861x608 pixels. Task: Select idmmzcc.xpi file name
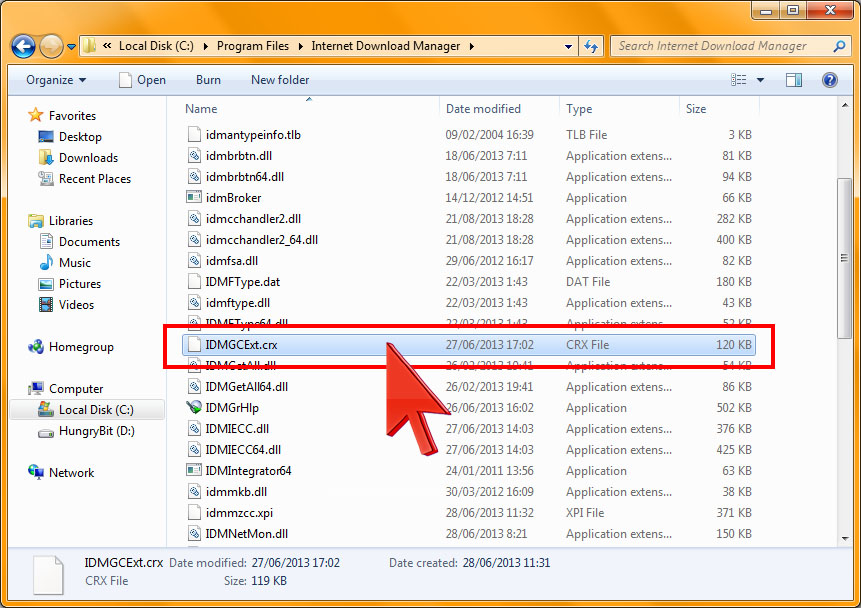click(x=239, y=513)
